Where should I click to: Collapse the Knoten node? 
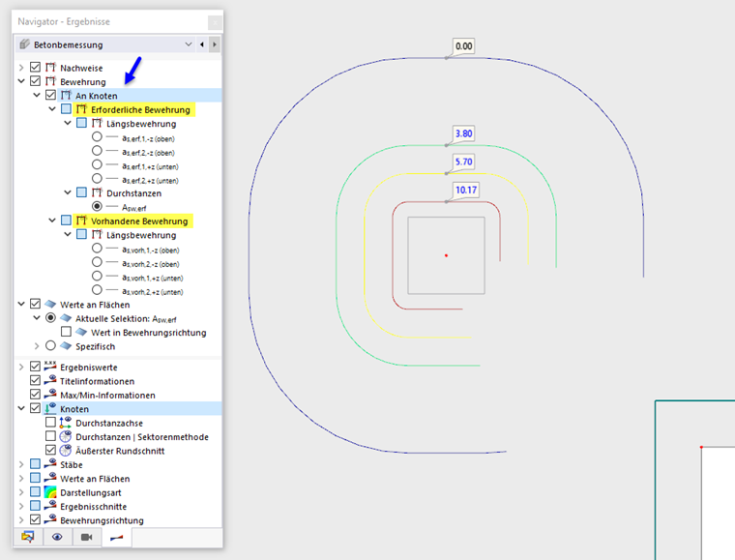click(21, 409)
